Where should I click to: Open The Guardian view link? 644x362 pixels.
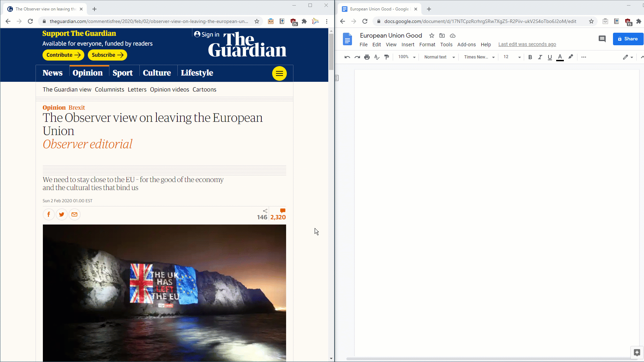(67, 89)
